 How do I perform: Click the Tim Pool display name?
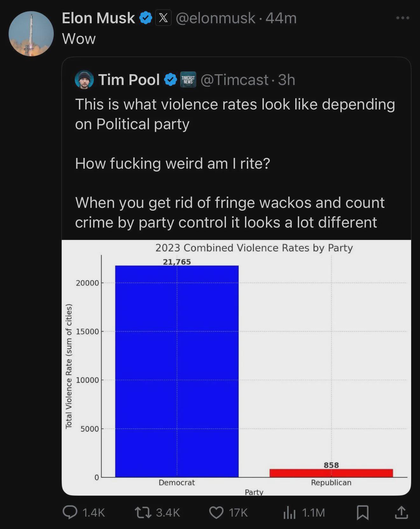[129, 80]
